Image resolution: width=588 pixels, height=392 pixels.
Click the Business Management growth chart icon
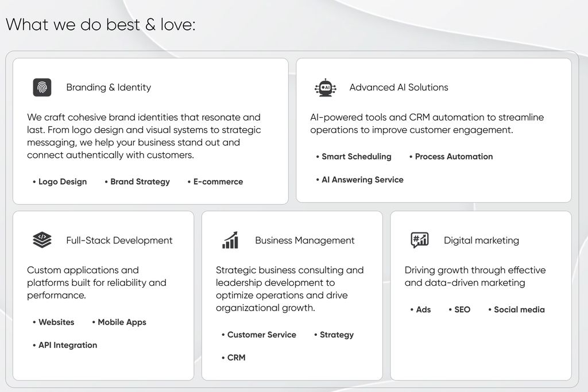(x=230, y=240)
